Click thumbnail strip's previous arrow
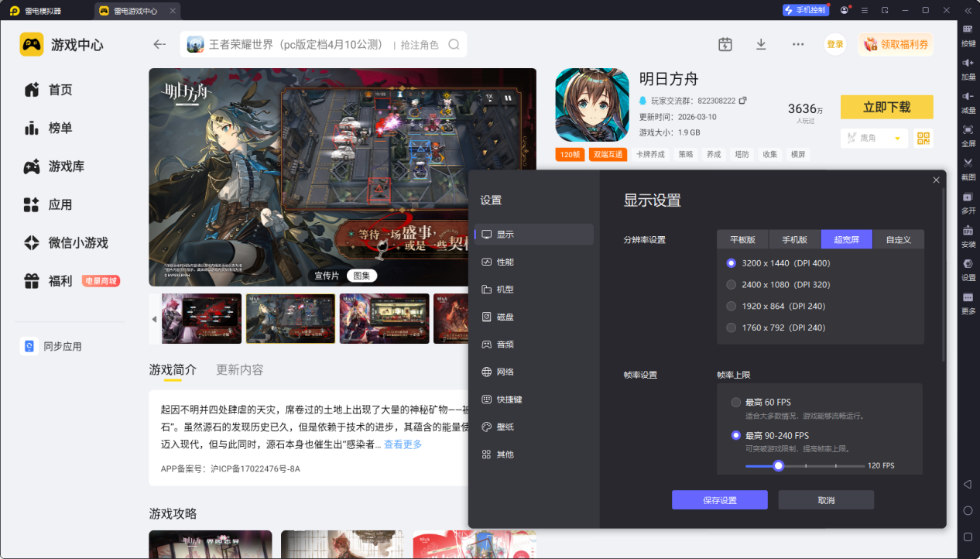Screen dimensions: 980x559 pyautogui.click(x=154, y=319)
